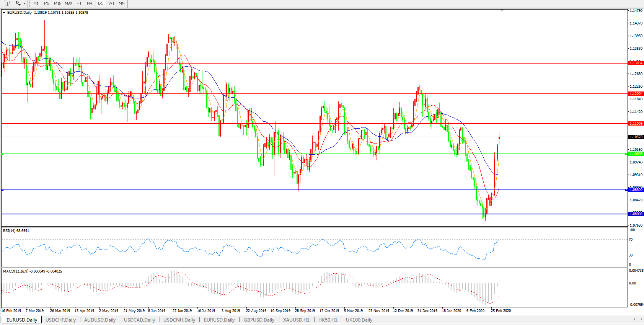The width and height of the screenshot is (644, 325).
Task: Open the arrows tool dropdown arrow
Action: [24, 3]
